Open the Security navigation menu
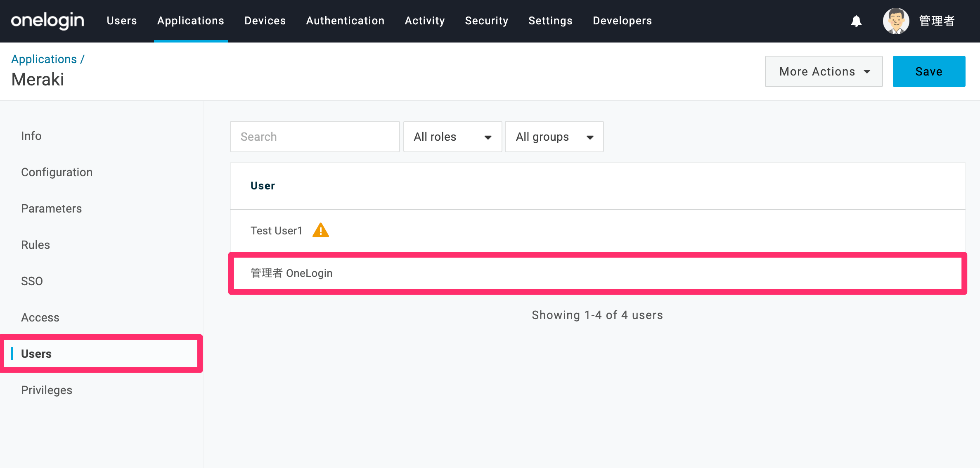 click(487, 21)
